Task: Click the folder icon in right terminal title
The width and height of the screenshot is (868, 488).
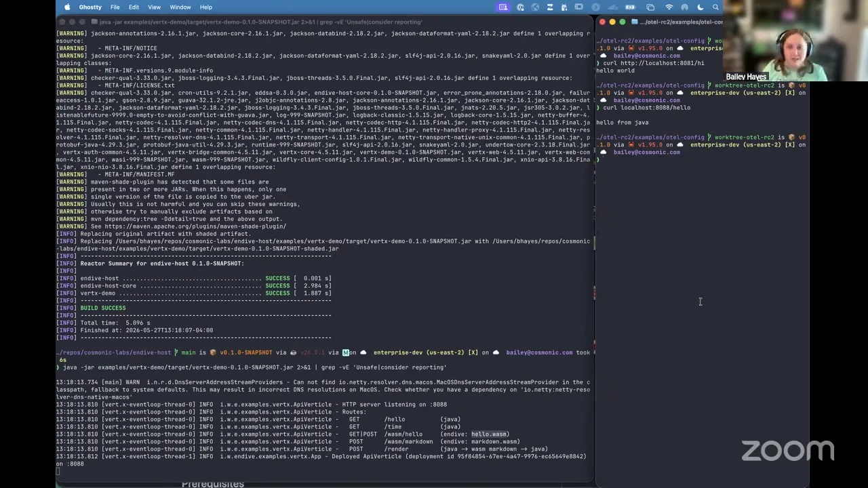Action: point(635,22)
